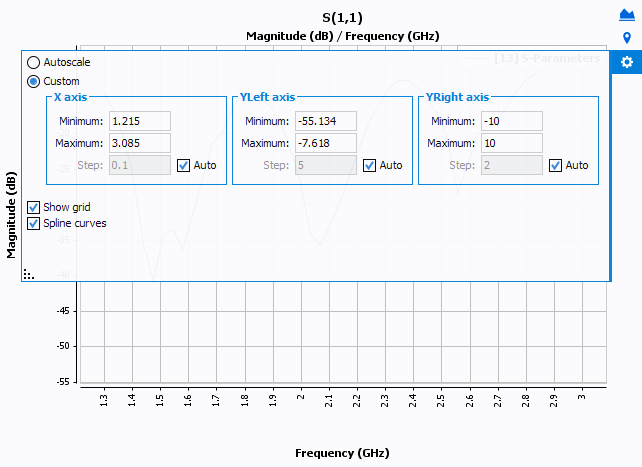Click the -50 tick on magnitude axis
The height and width of the screenshot is (467, 642).
click(x=63, y=346)
